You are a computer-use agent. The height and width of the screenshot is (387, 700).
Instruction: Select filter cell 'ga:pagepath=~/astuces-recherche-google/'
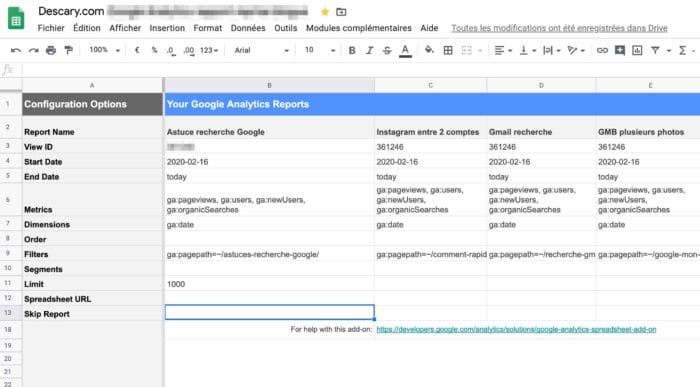[x=270, y=254]
